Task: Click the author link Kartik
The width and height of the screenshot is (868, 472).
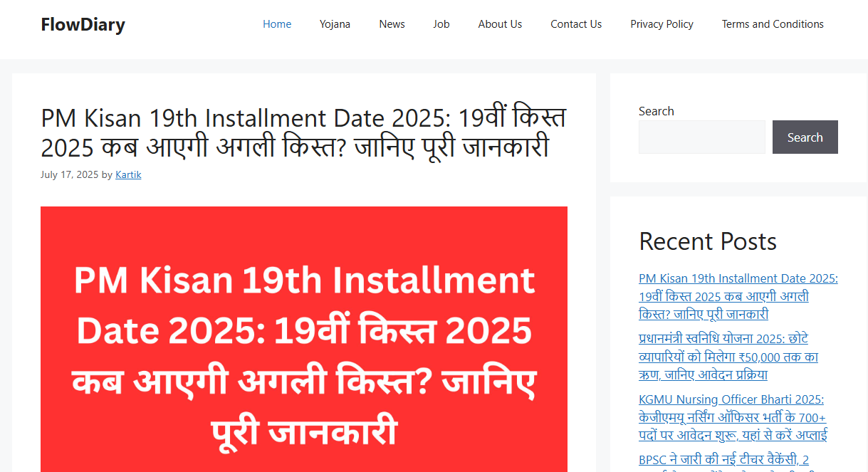Action: click(x=128, y=174)
